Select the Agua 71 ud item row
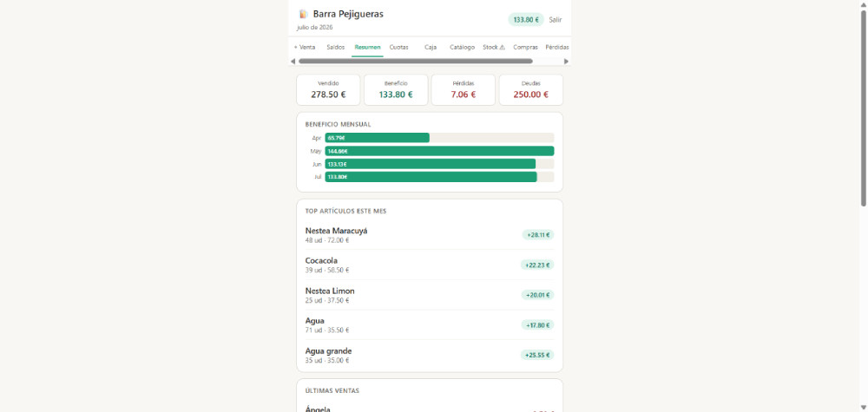Screen dimensions: 868x412 click(x=430, y=325)
